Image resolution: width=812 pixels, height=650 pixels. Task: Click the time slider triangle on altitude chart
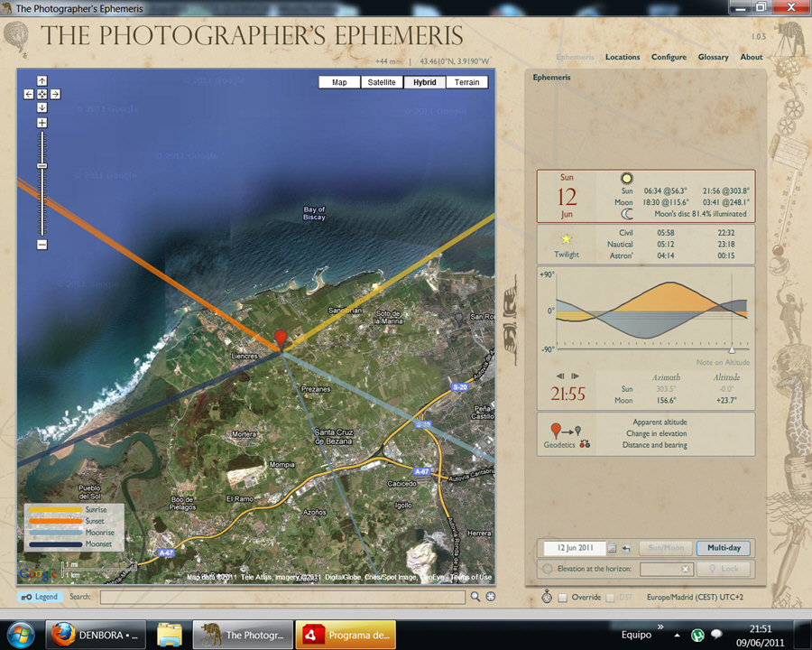732,349
